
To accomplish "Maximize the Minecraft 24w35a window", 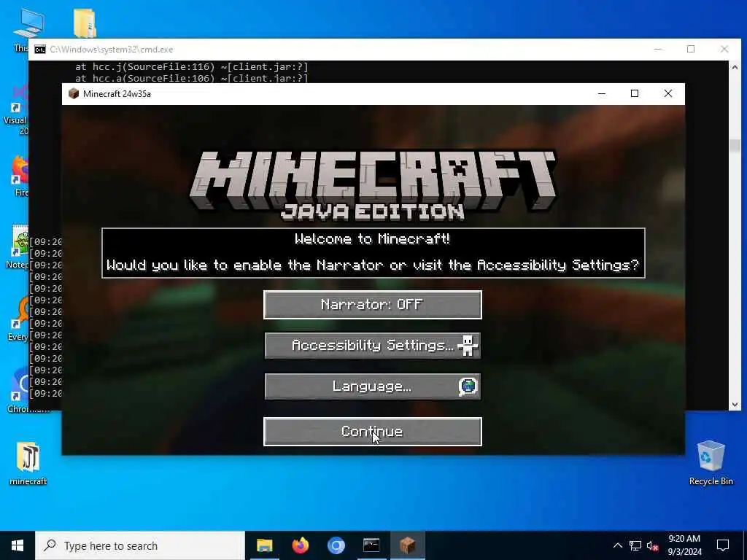I will [635, 94].
